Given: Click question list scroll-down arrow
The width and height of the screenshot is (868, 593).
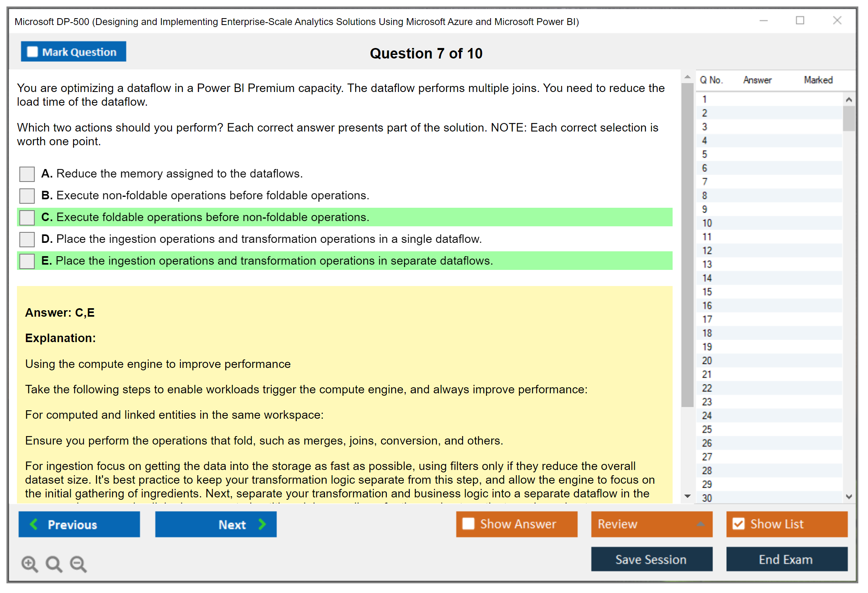Looking at the screenshot, I should point(849,497).
